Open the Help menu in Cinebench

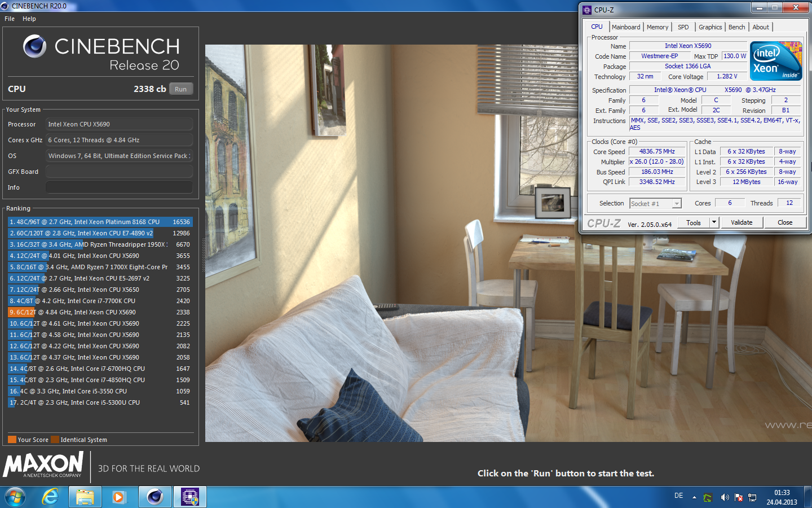point(29,19)
